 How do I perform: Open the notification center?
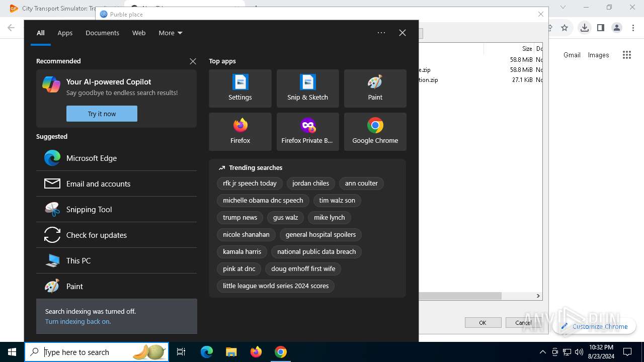pyautogui.click(x=627, y=352)
